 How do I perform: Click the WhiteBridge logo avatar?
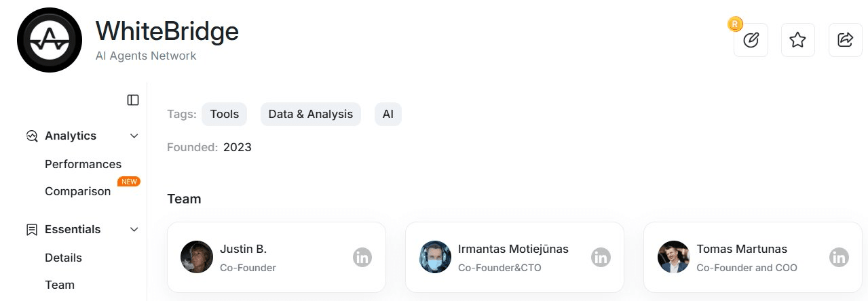[50, 40]
